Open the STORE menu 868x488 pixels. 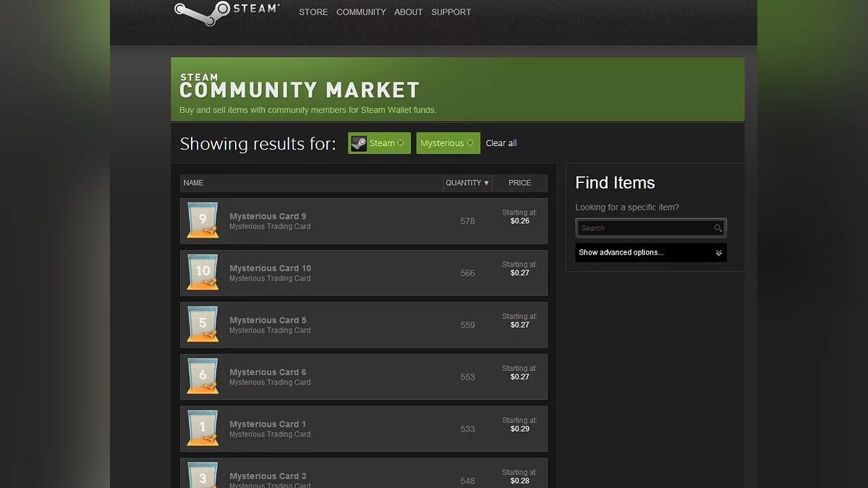coord(313,12)
